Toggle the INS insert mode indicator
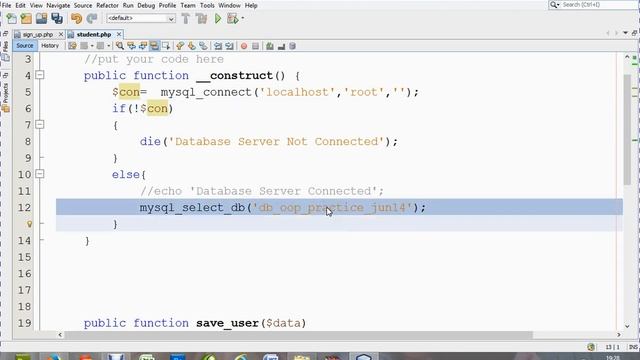The image size is (640, 360). [633, 347]
